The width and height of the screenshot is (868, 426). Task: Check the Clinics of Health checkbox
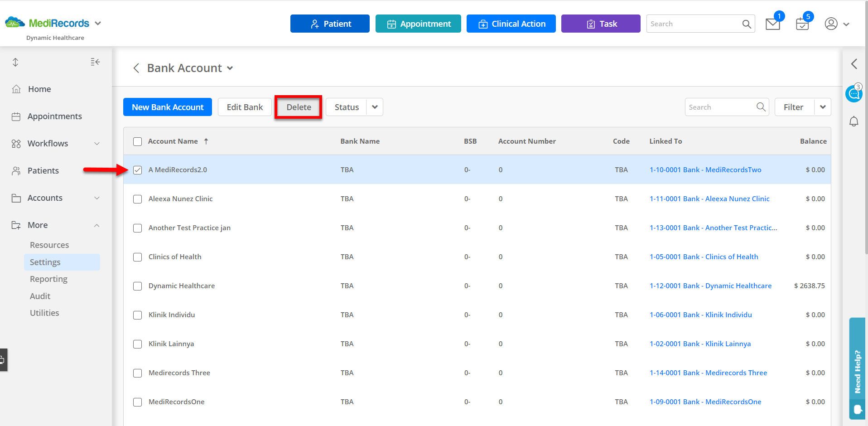[138, 257]
